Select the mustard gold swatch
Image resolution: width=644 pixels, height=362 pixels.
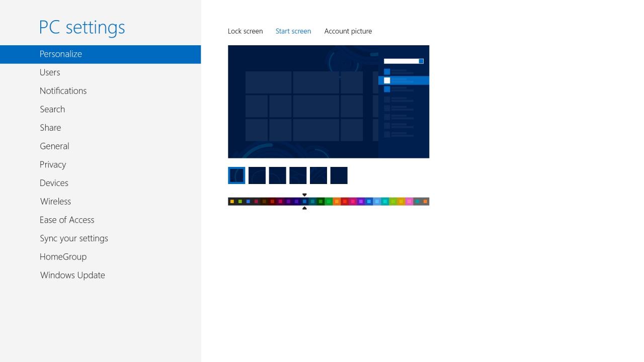[401, 202]
